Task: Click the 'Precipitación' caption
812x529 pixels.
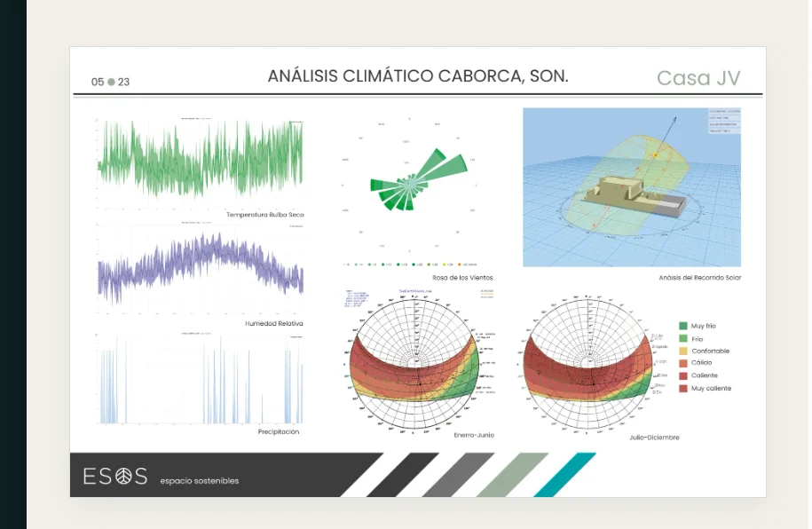Action: [279, 431]
